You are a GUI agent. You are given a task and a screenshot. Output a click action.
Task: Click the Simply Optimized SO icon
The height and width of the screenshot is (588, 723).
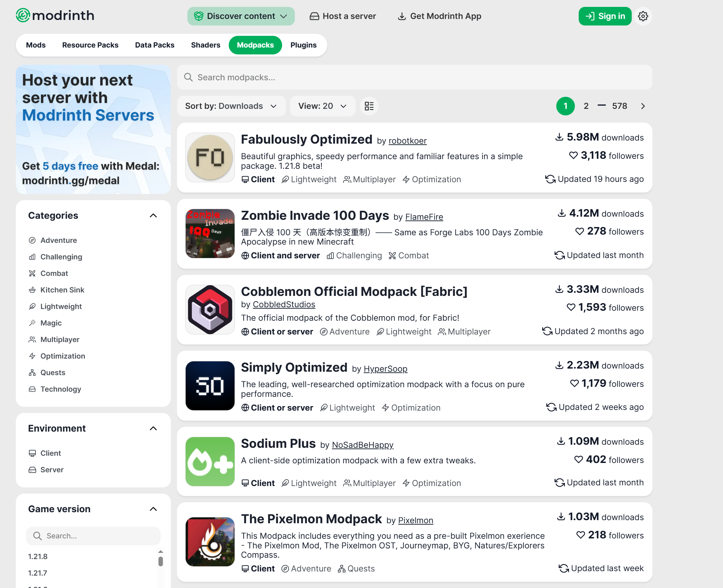tap(210, 386)
